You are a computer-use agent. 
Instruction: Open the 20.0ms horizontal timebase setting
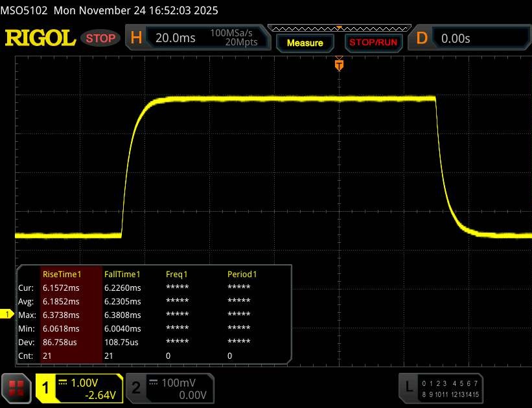(175, 38)
